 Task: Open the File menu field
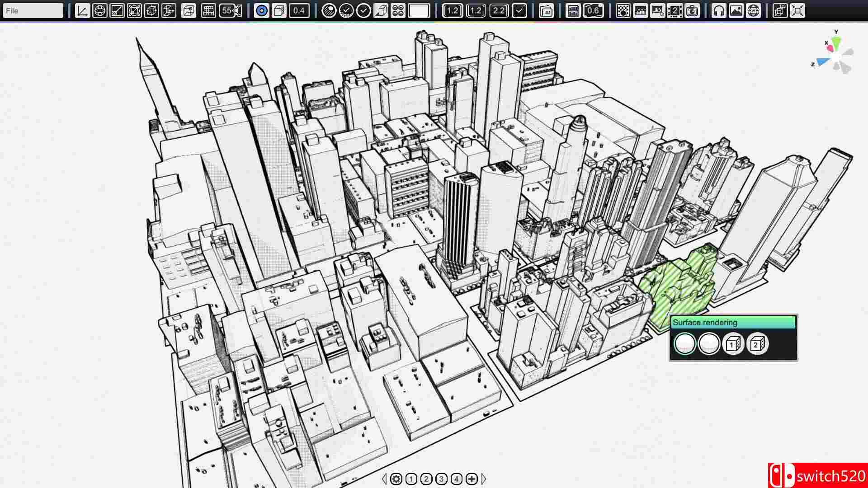[x=33, y=10]
